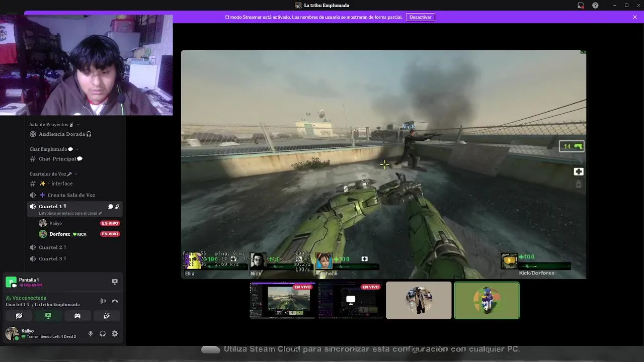The width and height of the screenshot is (644, 362).
Task: Open the soundboard button
Action: 107,316
